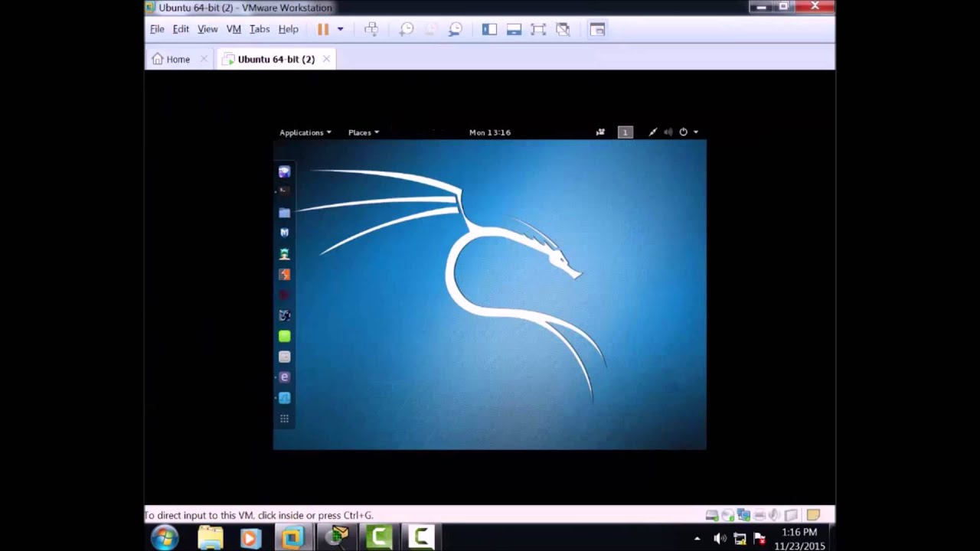
Task: Launch the dark red Maltego dock icon
Action: pos(284,295)
